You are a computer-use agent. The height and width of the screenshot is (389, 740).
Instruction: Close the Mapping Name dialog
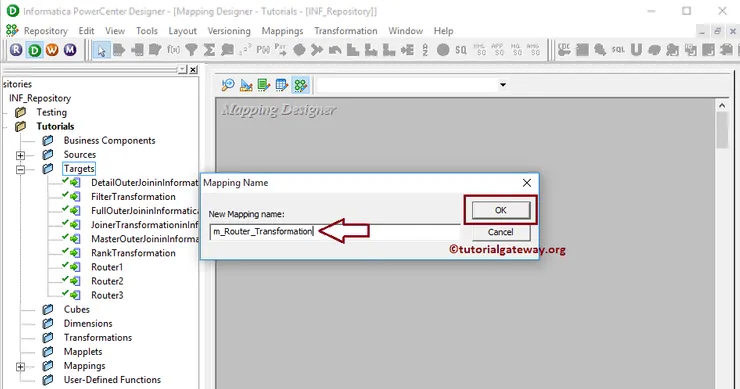tap(527, 183)
